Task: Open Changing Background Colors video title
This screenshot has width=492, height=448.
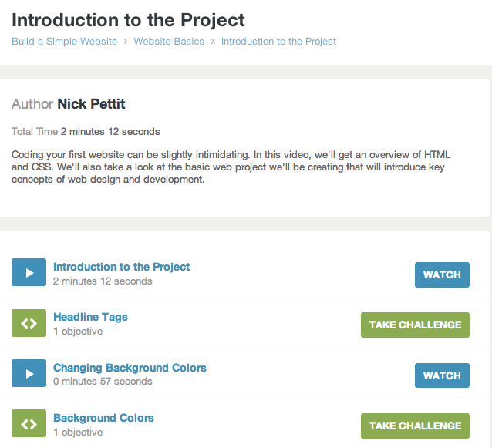Action: coord(130,368)
